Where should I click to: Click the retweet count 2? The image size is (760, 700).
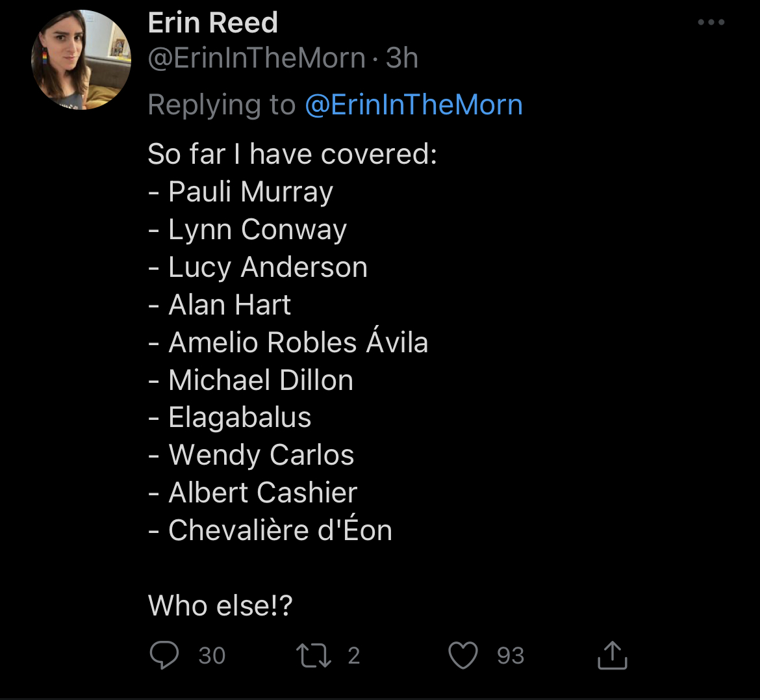[x=353, y=656]
